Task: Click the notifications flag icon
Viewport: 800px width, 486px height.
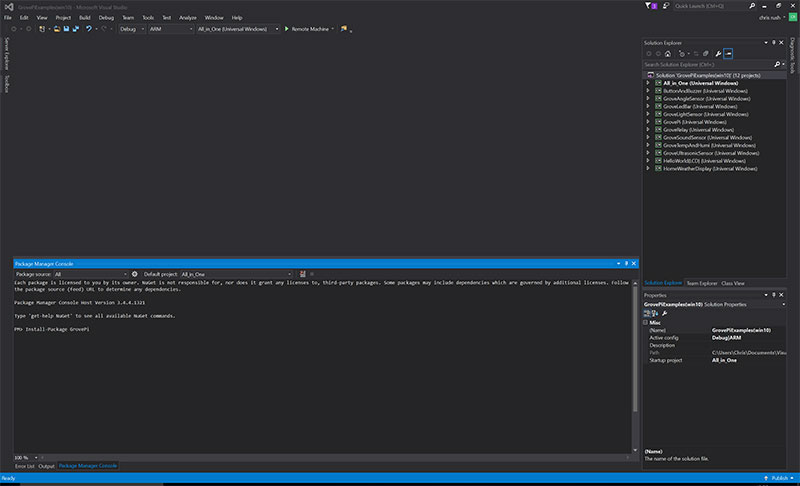Action: click(x=653, y=6)
